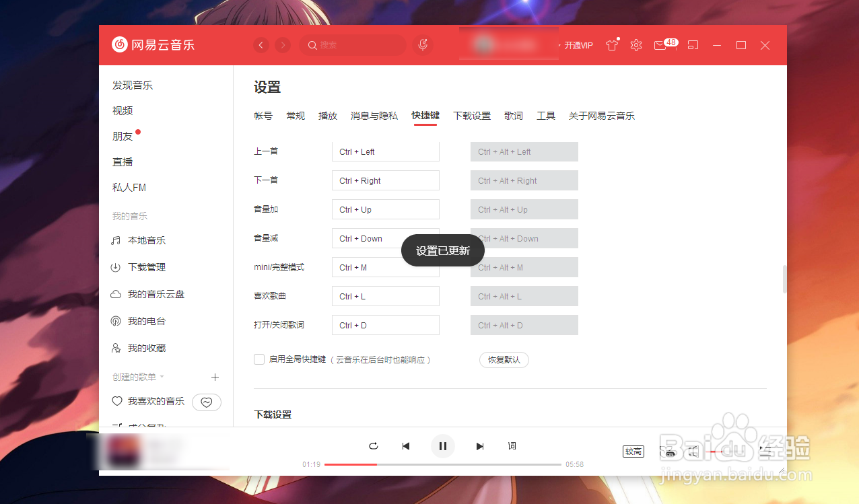Add a new playlist with plus icon
The image size is (859, 504).
click(215, 377)
